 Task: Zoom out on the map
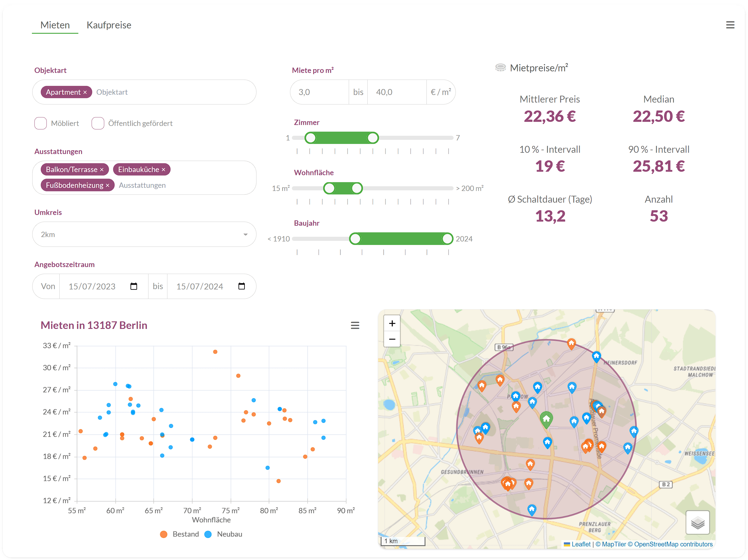click(x=392, y=339)
